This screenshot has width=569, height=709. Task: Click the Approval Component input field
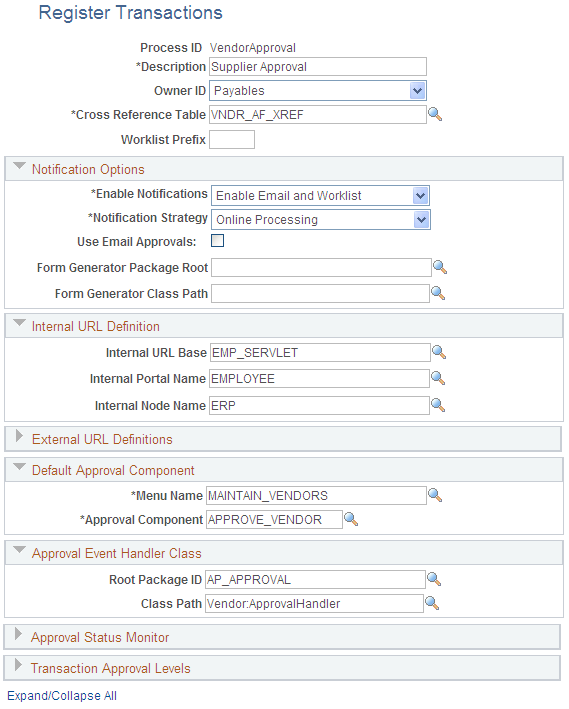pos(274,520)
